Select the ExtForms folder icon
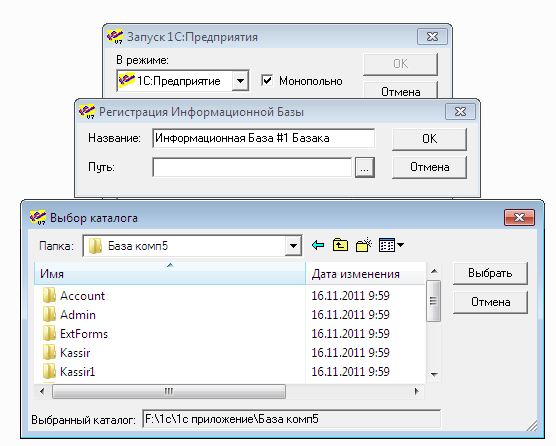Image resolution: width=556 pixels, height=446 pixels. (x=49, y=334)
